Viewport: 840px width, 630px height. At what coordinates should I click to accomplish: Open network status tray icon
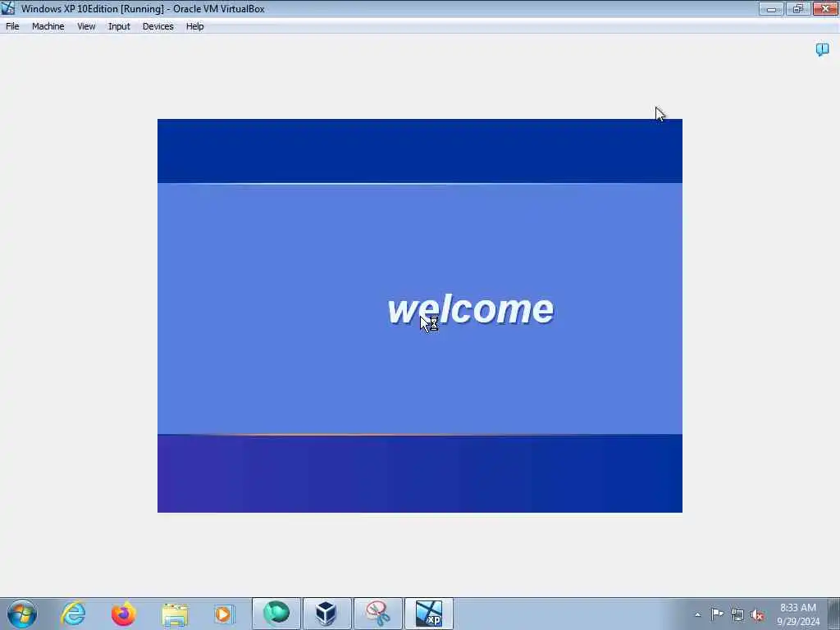point(737,614)
